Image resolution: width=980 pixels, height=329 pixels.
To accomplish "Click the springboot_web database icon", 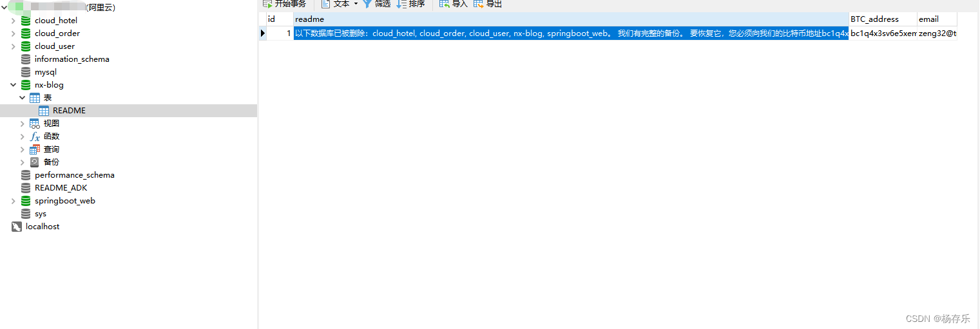I will (x=26, y=201).
